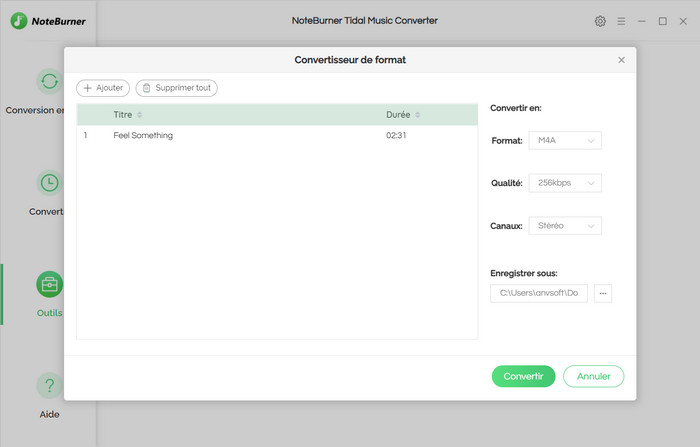700x447 pixels.
Task: Click the green Convertir button
Action: [523, 376]
